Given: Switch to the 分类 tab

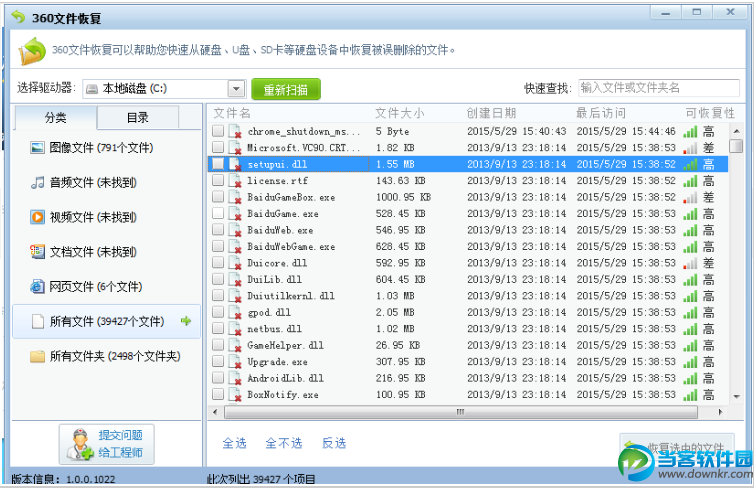Looking at the screenshot, I should coord(56,117).
